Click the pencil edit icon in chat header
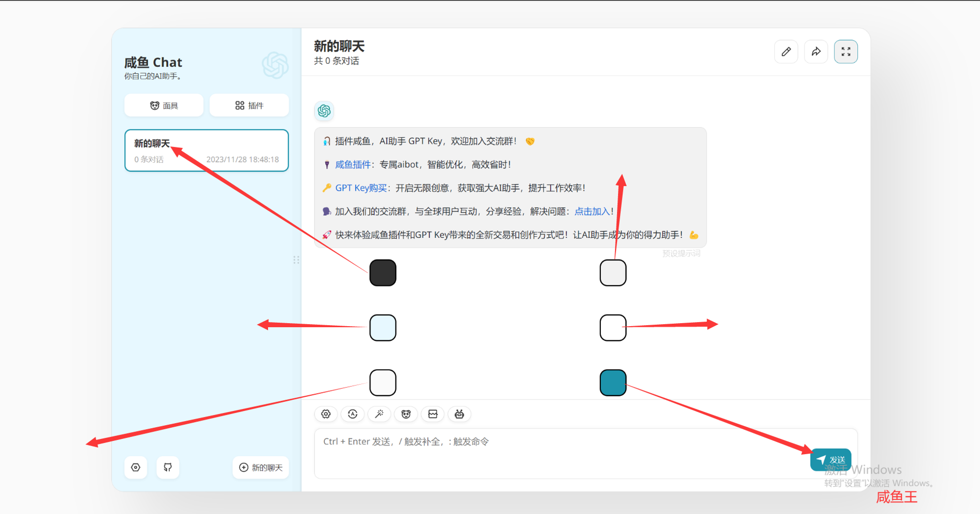 (x=786, y=52)
